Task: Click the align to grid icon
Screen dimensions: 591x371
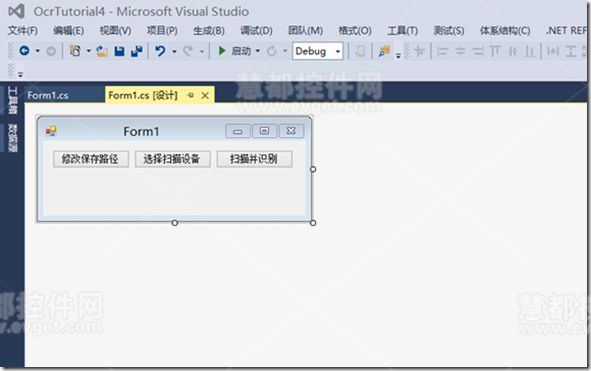Action: pyautogui.click(x=419, y=51)
